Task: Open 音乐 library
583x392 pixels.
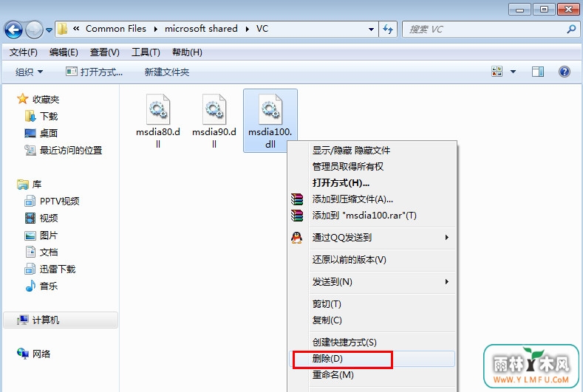Action: (x=41, y=286)
